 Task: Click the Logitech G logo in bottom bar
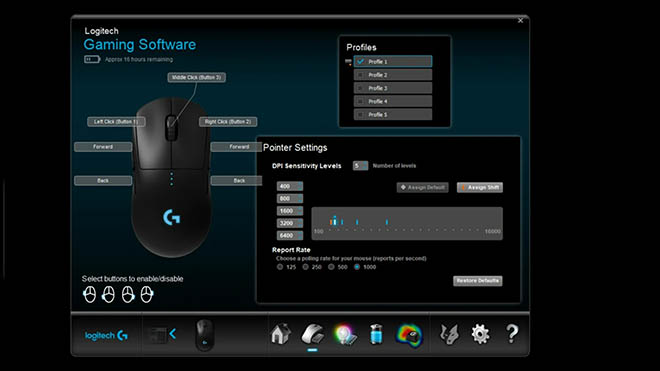pyautogui.click(x=106, y=335)
